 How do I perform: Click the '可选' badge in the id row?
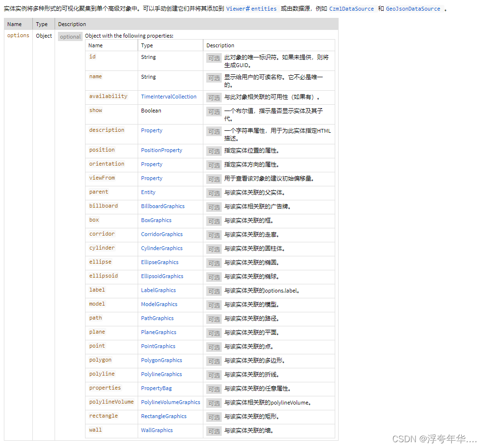tap(214, 58)
